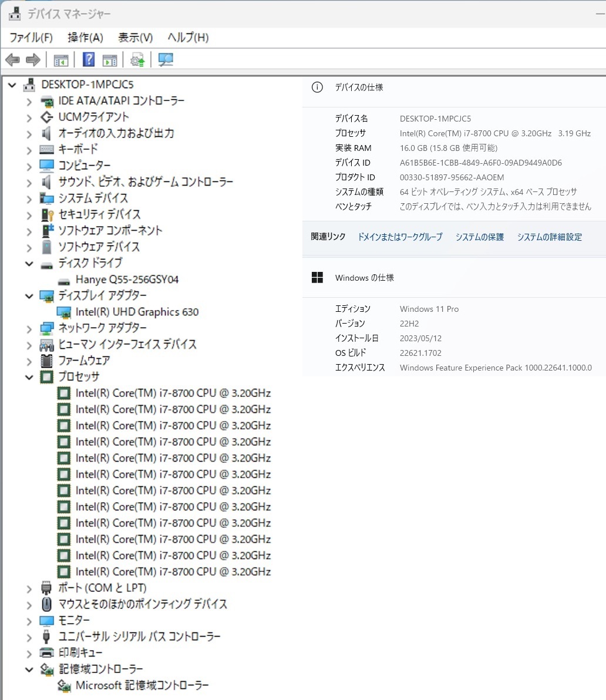
Task: Click the Hanye Q55-256GSY04 disk icon
Action: pos(64,281)
